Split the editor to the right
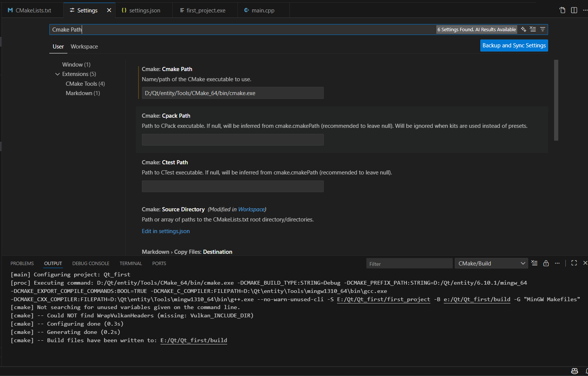 pyautogui.click(x=574, y=10)
